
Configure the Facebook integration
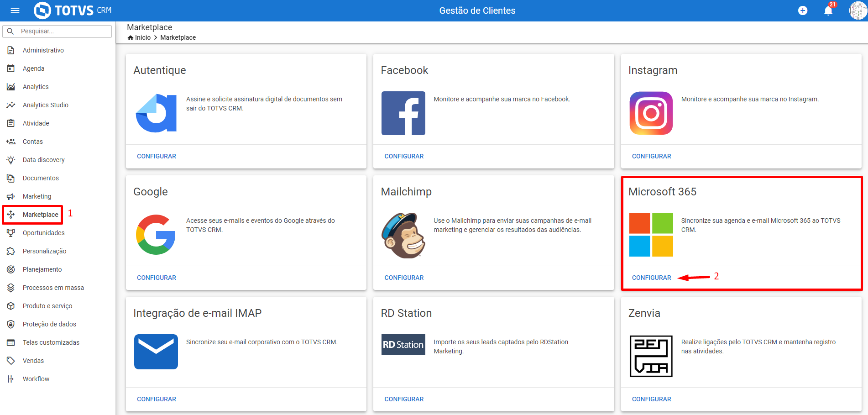tap(404, 156)
